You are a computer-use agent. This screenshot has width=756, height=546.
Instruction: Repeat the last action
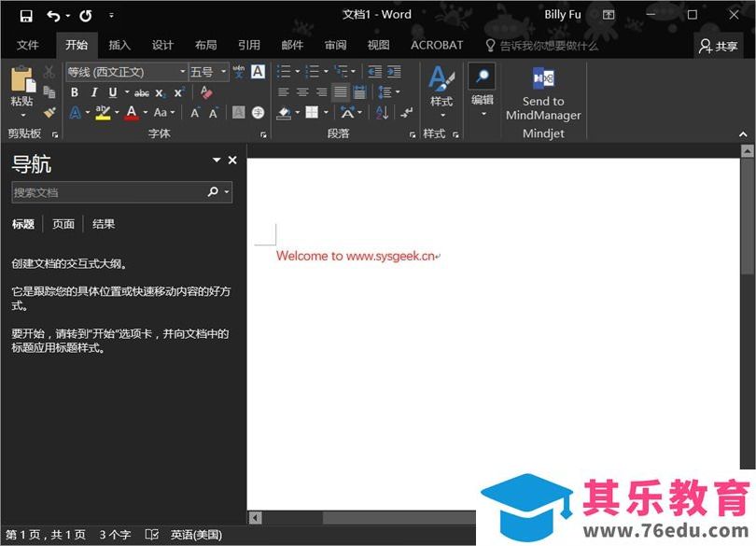pyautogui.click(x=86, y=16)
